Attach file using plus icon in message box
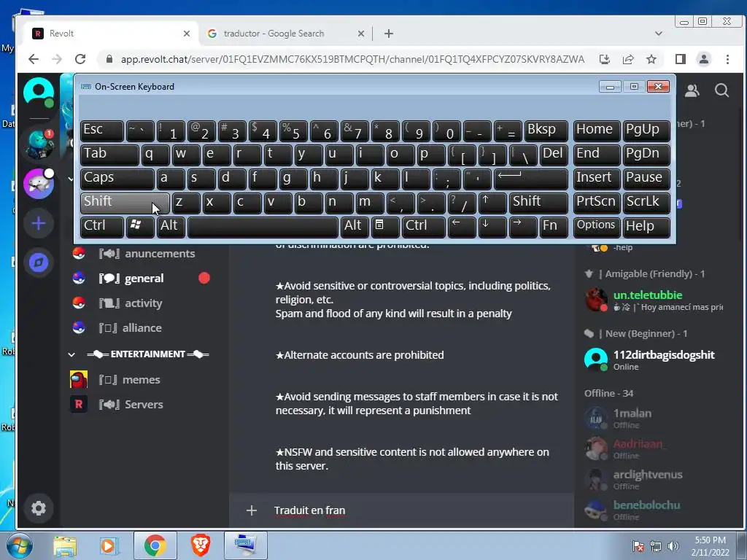This screenshot has width=747, height=560. (252, 510)
